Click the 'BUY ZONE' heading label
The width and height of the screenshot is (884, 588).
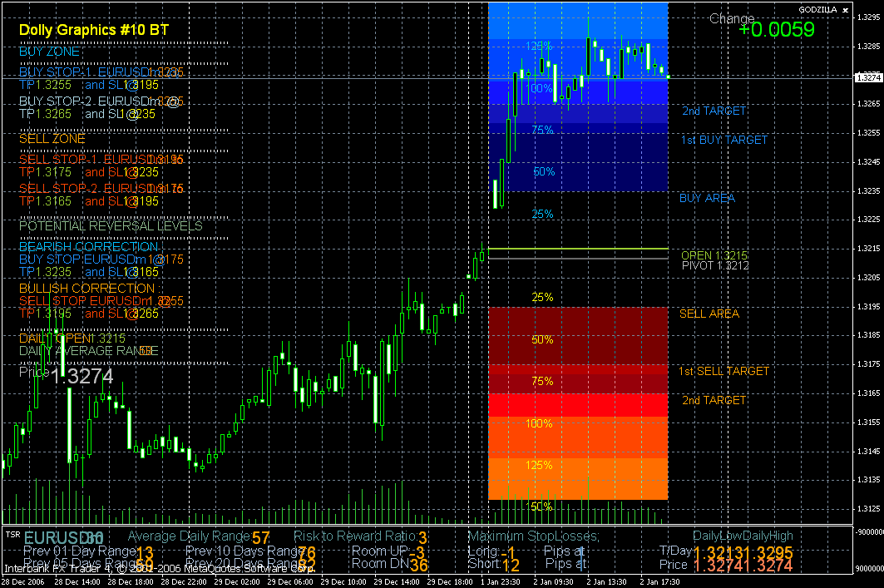point(50,52)
